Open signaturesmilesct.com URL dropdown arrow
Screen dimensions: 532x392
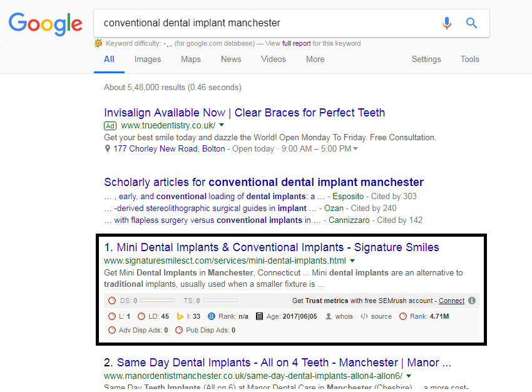coord(352,260)
